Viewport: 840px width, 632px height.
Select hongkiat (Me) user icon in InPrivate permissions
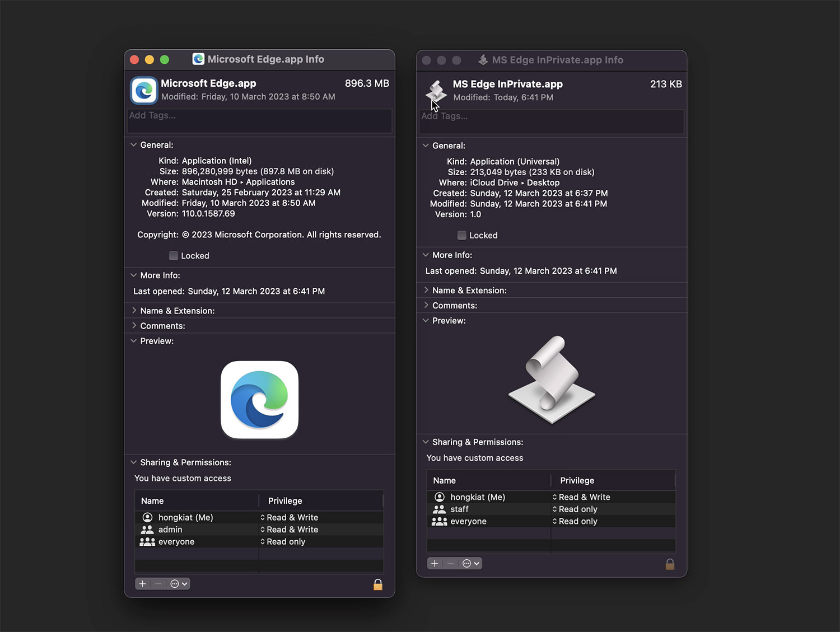point(440,497)
